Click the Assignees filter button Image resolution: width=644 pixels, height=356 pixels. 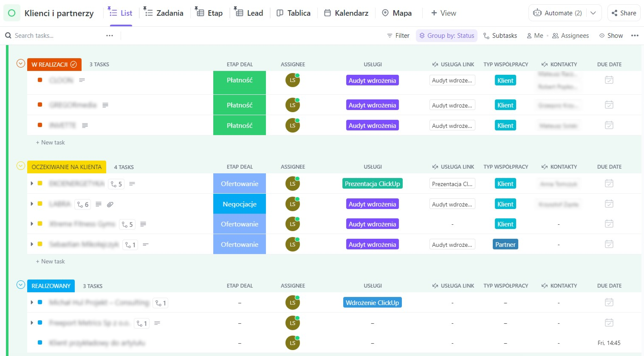570,35
